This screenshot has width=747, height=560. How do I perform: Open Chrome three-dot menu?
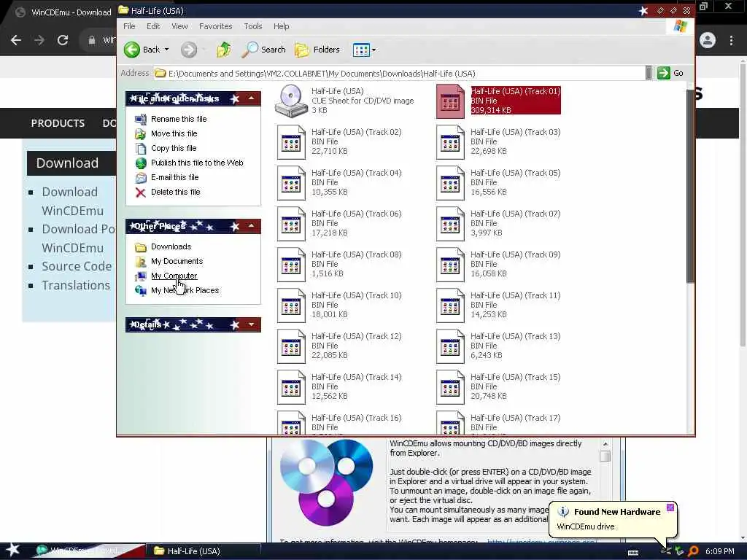[x=731, y=40]
